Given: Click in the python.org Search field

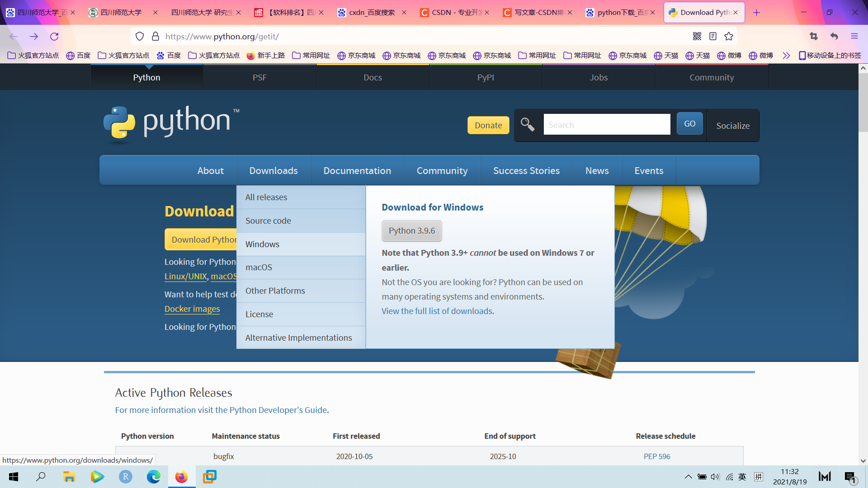Looking at the screenshot, I should (x=607, y=125).
